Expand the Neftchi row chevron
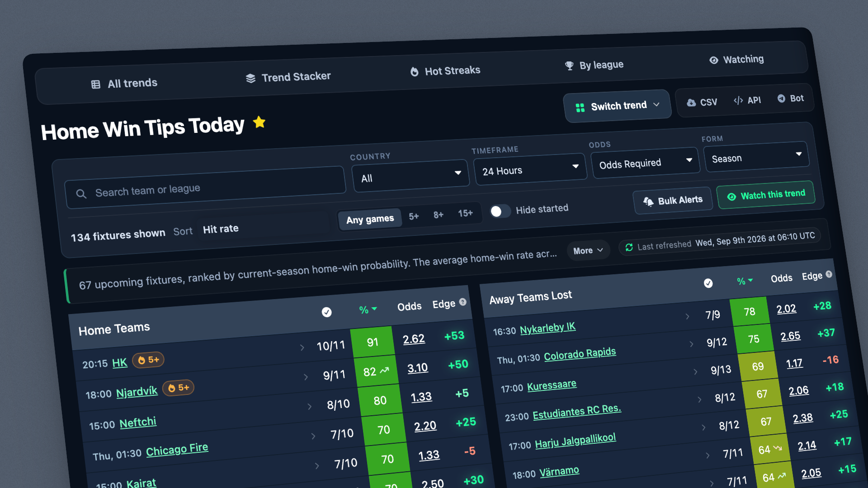This screenshot has width=868, height=488. coord(310,406)
